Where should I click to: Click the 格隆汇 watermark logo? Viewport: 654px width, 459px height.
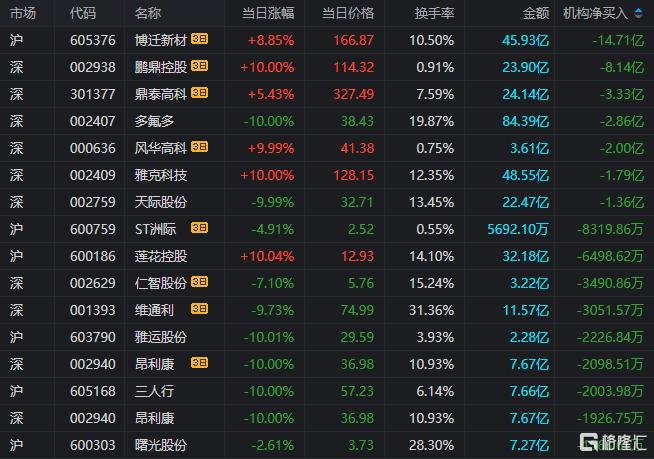tap(613, 443)
